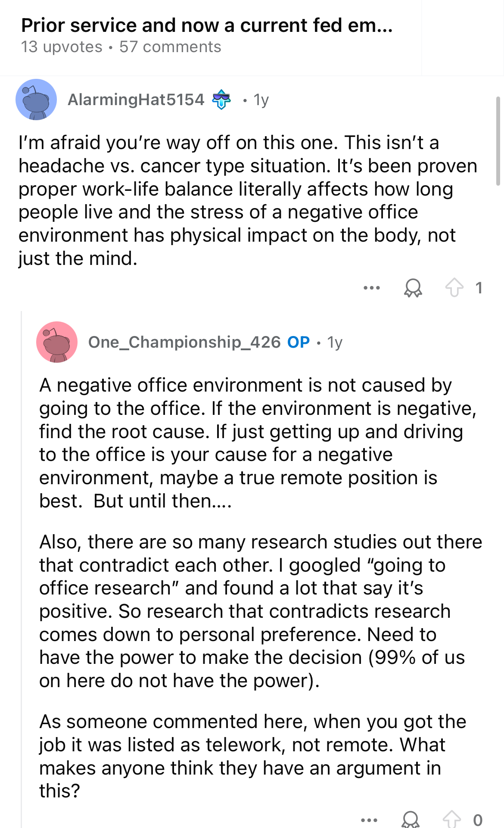The image size is (504, 828).
Task: Tap the '57 comments' count
Action: point(170,47)
